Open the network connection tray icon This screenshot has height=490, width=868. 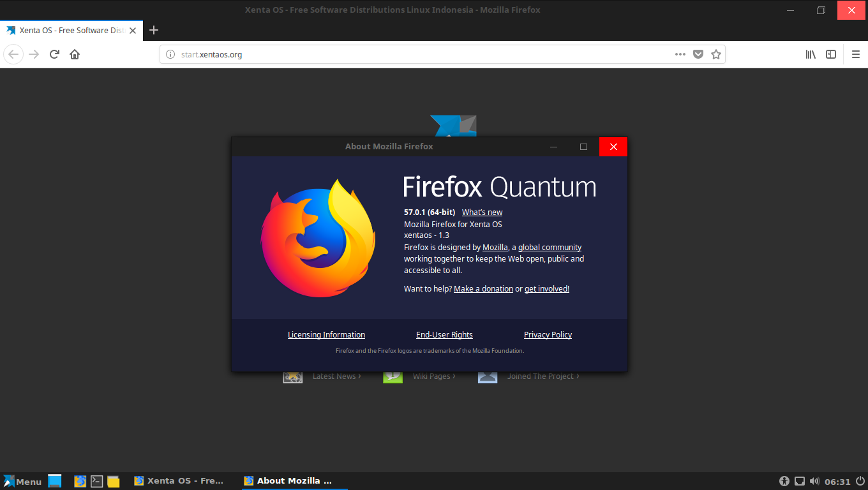(x=800, y=481)
